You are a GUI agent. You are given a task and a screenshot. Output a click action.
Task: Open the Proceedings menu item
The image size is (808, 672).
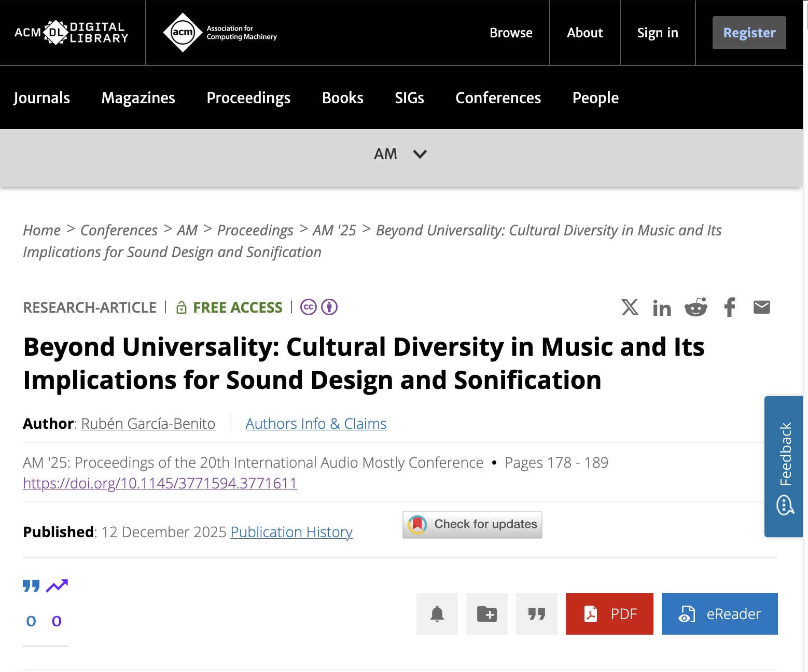coord(248,98)
